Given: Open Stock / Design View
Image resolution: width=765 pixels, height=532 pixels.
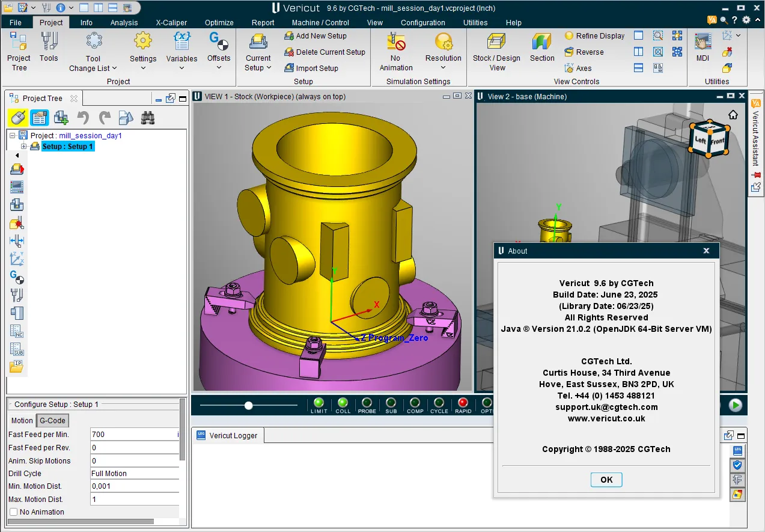Looking at the screenshot, I should 496,52.
